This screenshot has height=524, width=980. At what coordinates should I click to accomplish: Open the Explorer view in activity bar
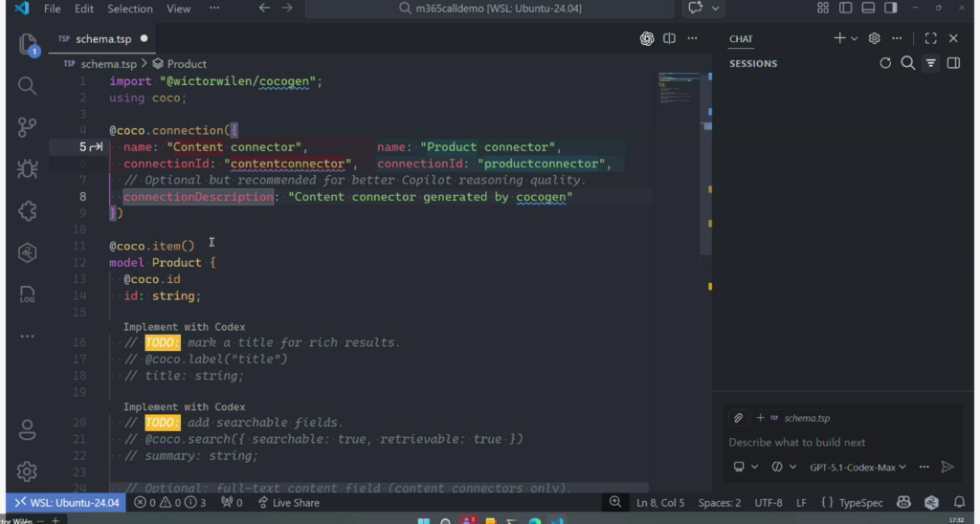point(27,44)
